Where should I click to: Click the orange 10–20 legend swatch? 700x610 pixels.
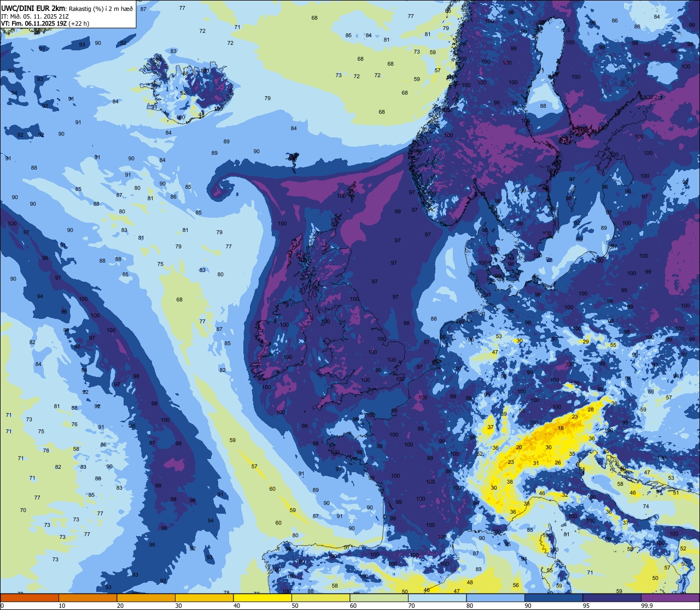(87, 597)
